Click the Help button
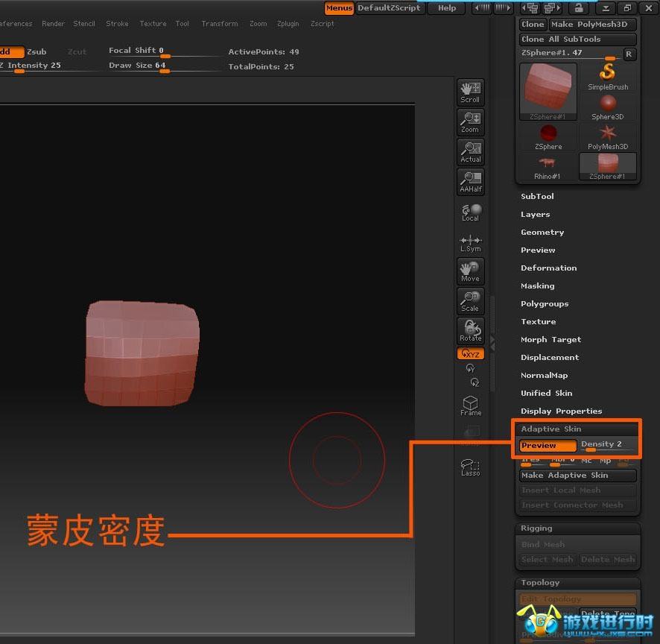660x644 pixels. [447, 8]
